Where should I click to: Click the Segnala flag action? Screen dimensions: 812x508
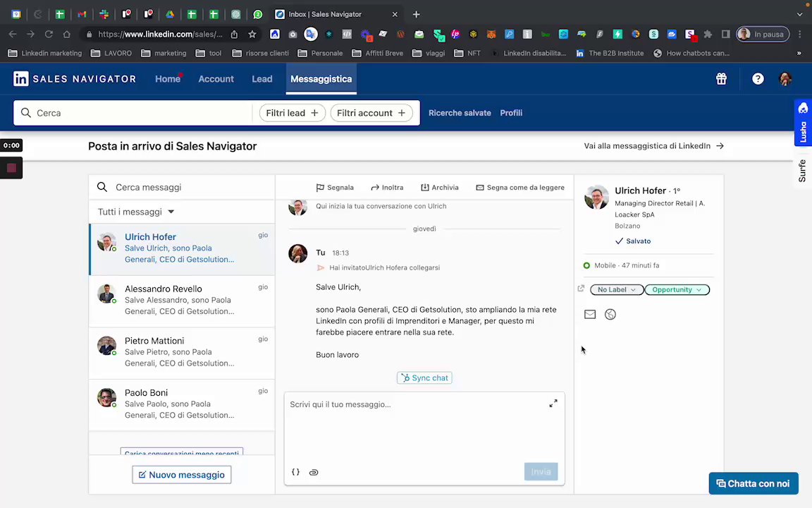click(x=335, y=188)
